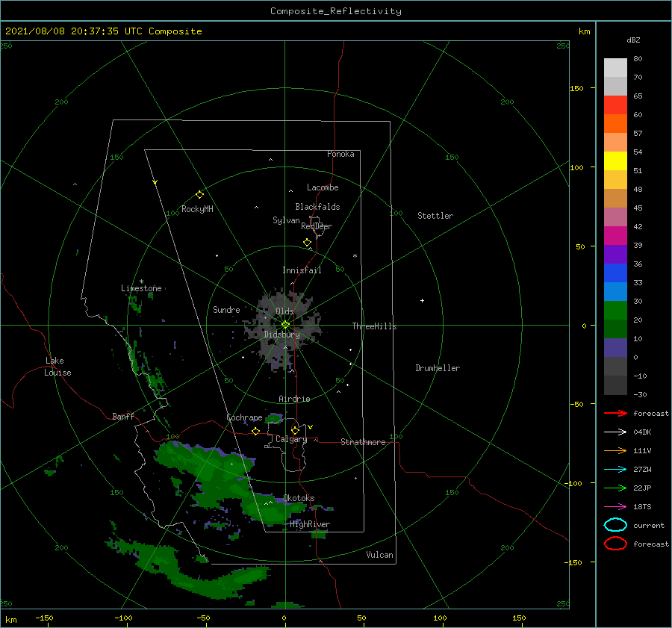Viewport: 672px width, 628px height.
Task: Click the green 30-20 dBZ swatch
Action: coord(615,311)
